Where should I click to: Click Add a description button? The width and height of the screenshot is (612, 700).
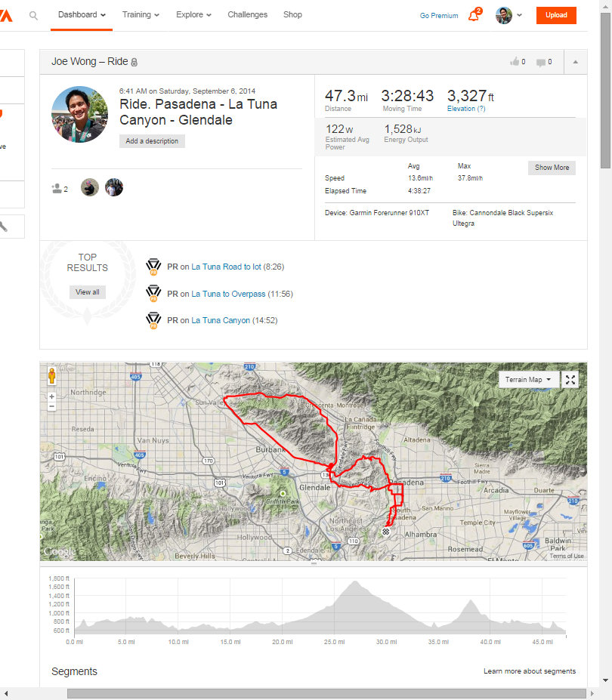152,141
